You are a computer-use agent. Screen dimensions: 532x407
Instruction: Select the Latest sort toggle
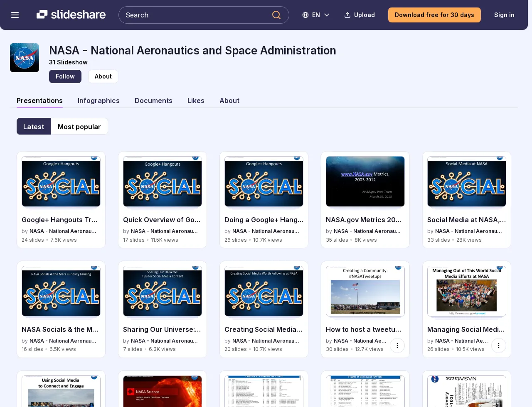34,126
